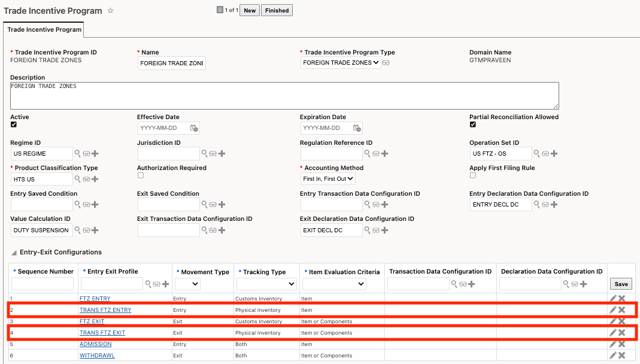Image resolution: width=640 pixels, height=364 pixels.
Task: Open Tracking Type dropdown
Action: pyautogui.click(x=266, y=284)
